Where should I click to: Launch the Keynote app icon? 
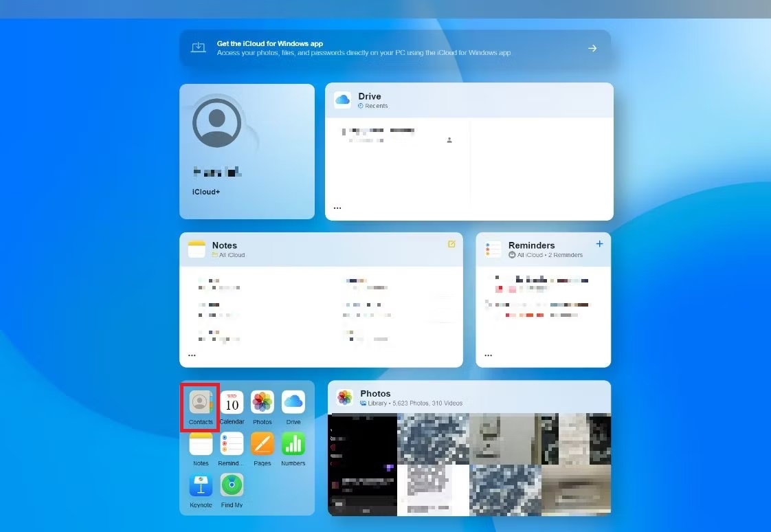tap(201, 485)
